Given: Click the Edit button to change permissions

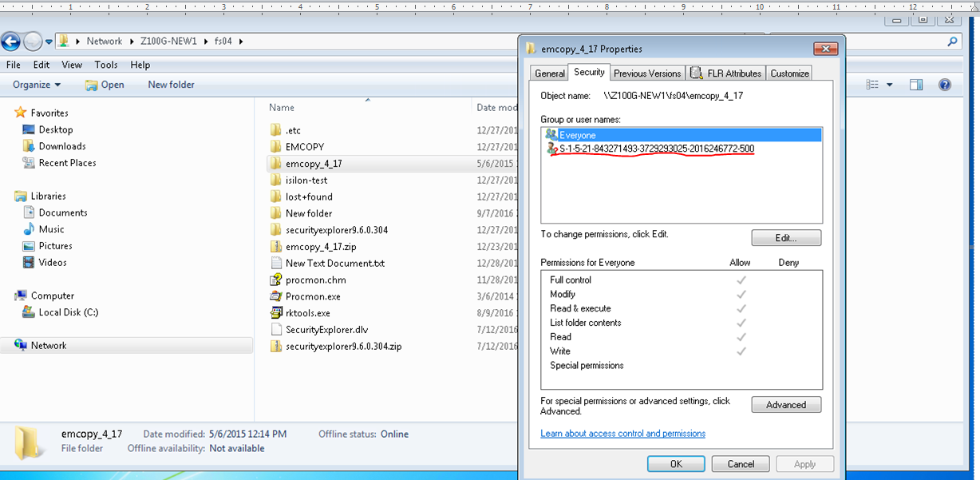Looking at the screenshot, I should click(785, 237).
